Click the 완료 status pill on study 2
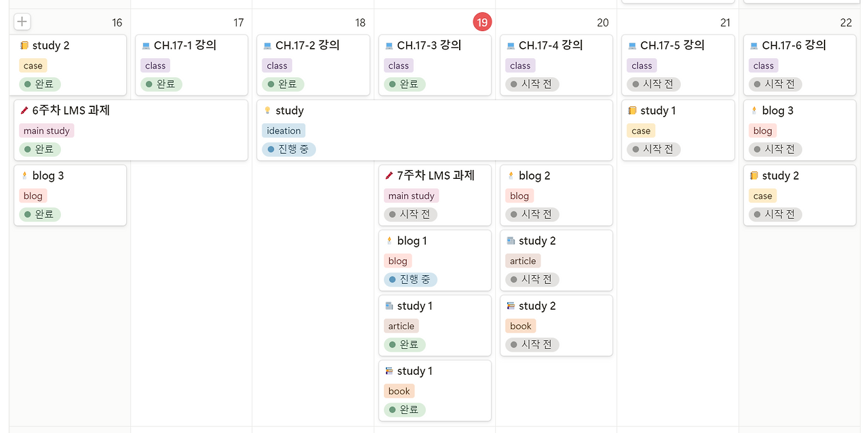This screenshot has height=433, width=868. [40, 84]
